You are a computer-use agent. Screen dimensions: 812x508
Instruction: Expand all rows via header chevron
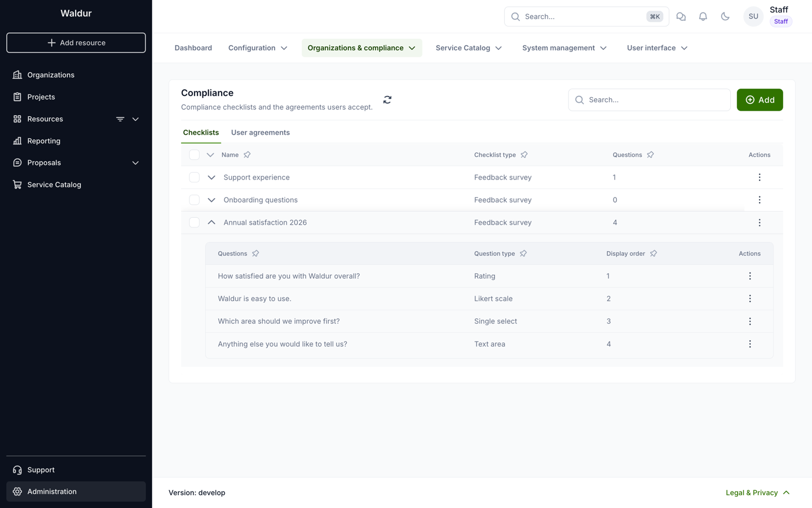click(210, 155)
